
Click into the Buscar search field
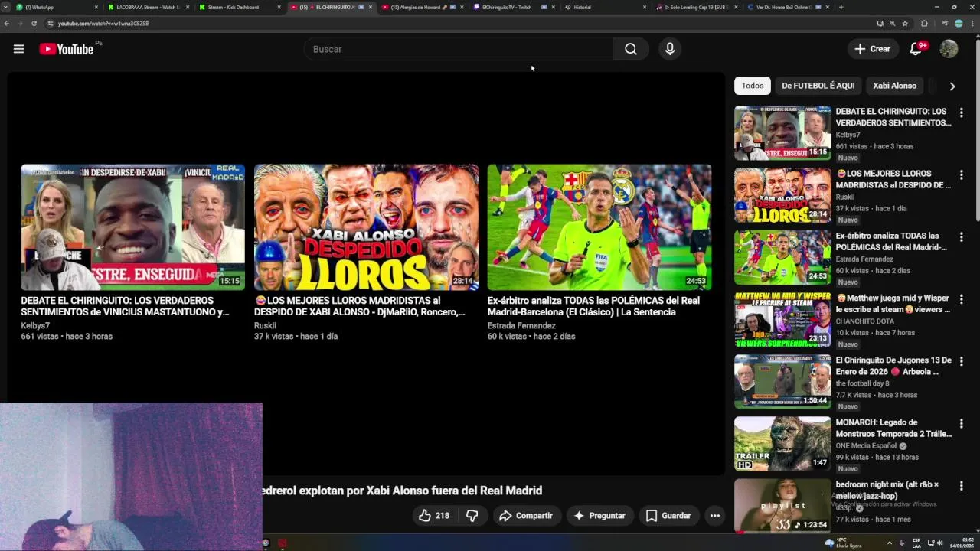click(458, 49)
